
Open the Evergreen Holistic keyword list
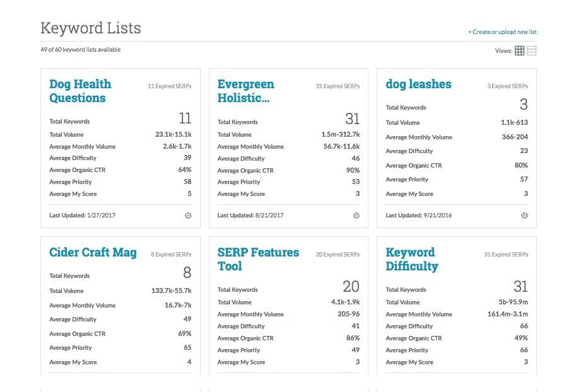coord(245,90)
